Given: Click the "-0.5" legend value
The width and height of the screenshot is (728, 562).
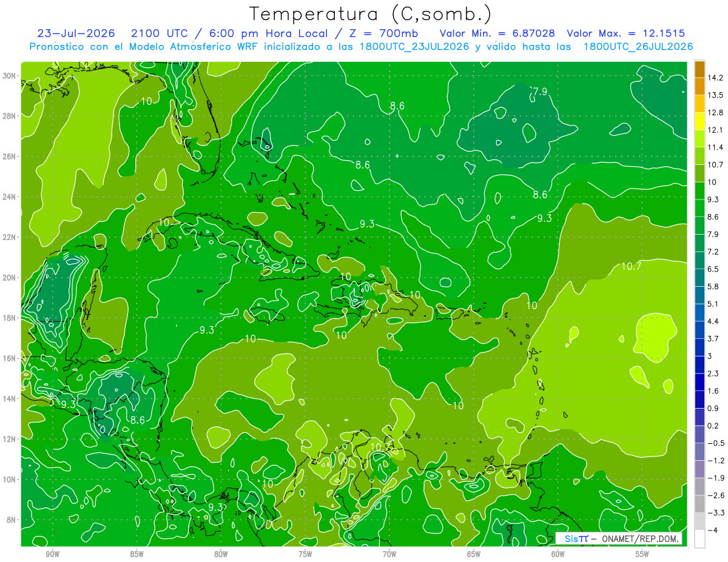Looking at the screenshot, I should pyautogui.click(x=717, y=443).
